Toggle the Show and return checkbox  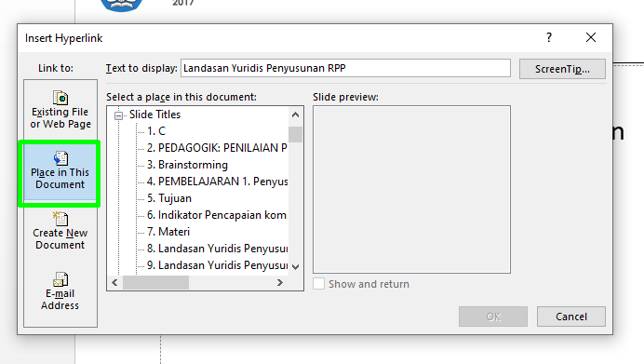tap(318, 284)
